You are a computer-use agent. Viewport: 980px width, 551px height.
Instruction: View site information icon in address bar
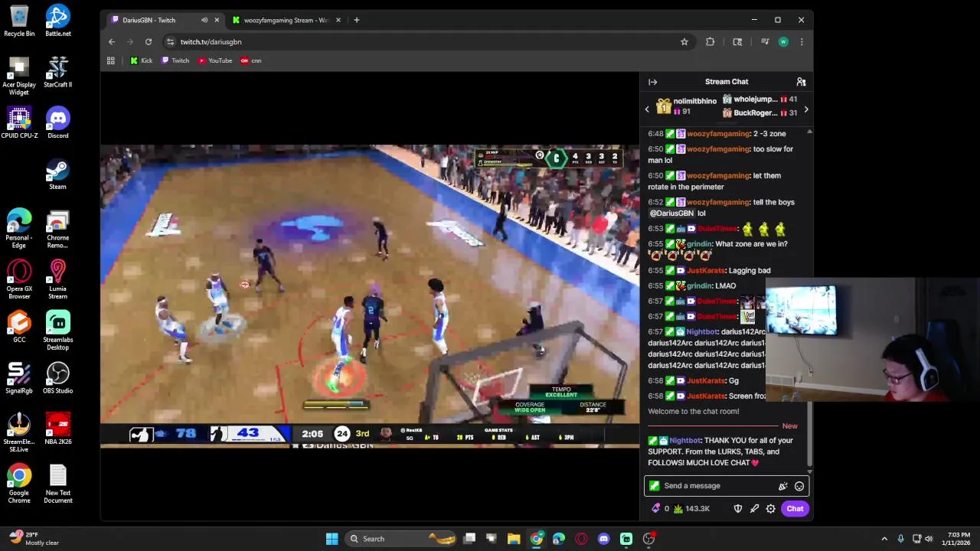click(170, 42)
